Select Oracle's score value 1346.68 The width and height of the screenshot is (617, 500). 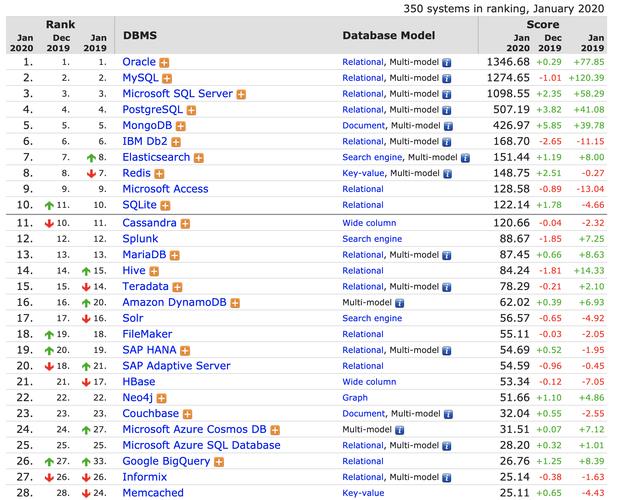pyautogui.click(x=508, y=62)
